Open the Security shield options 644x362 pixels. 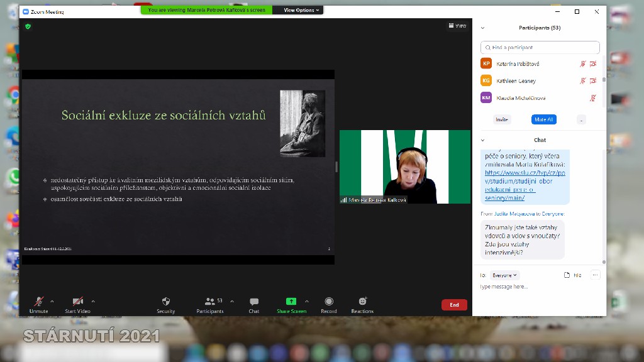coord(166,302)
